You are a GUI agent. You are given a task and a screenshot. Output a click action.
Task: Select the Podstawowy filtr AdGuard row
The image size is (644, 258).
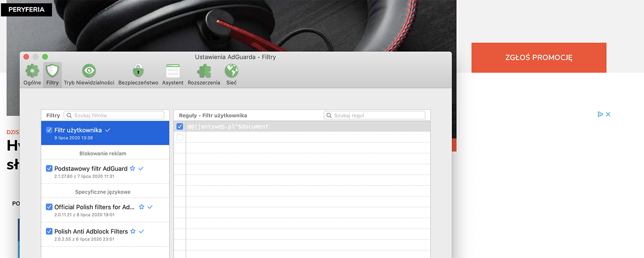[105, 172]
